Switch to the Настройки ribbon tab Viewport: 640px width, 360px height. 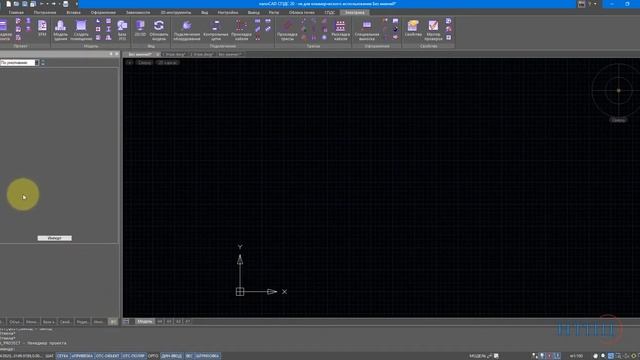pos(228,12)
